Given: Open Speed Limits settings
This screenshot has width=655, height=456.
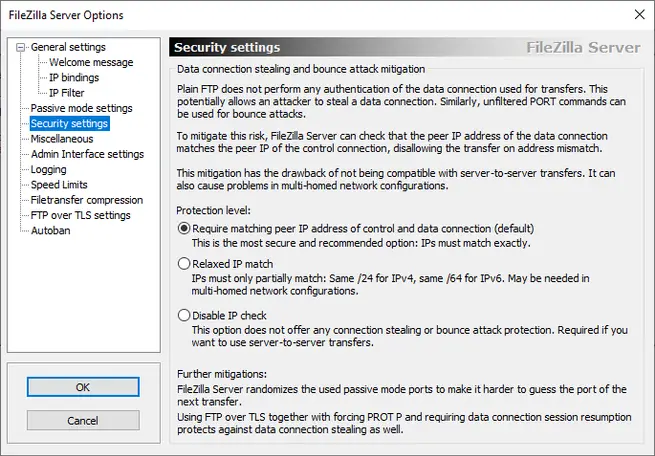Looking at the screenshot, I should coord(60,185).
